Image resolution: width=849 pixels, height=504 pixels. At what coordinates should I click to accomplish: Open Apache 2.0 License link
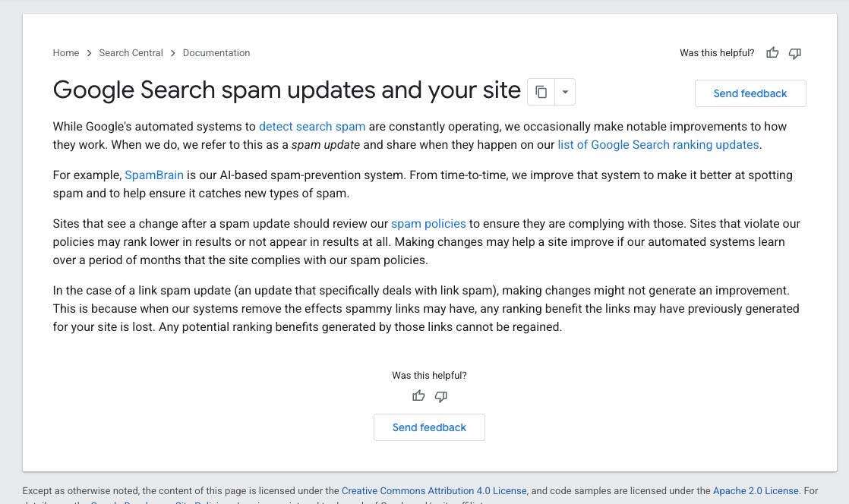[756, 490]
